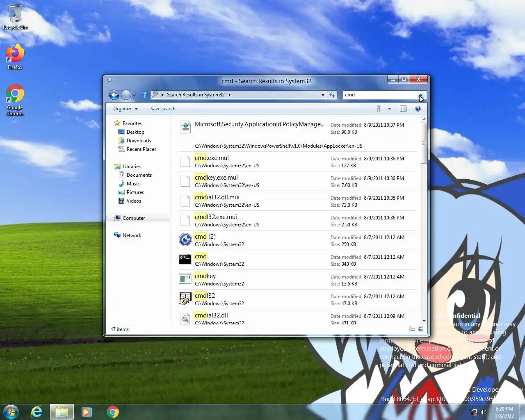Open recent pages dropdown next to Forward
Image resolution: width=525 pixels, height=420 pixels.
click(x=134, y=95)
